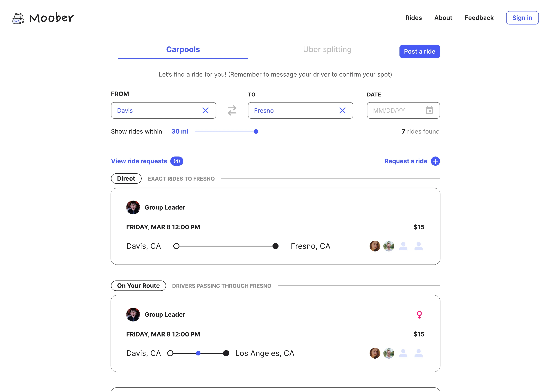Open Group Leader avatar on Fresno ride

(x=133, y=207)
